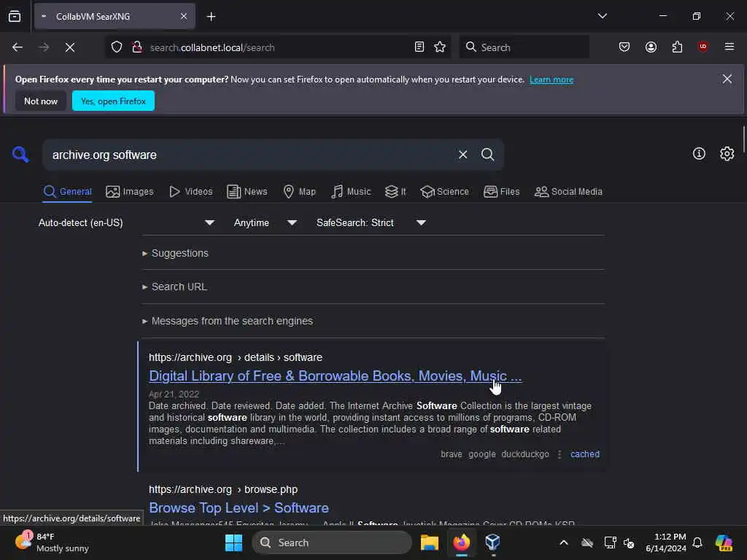Open SearXNG about info icon
The image size is (747, 560).
coord(699,153)
